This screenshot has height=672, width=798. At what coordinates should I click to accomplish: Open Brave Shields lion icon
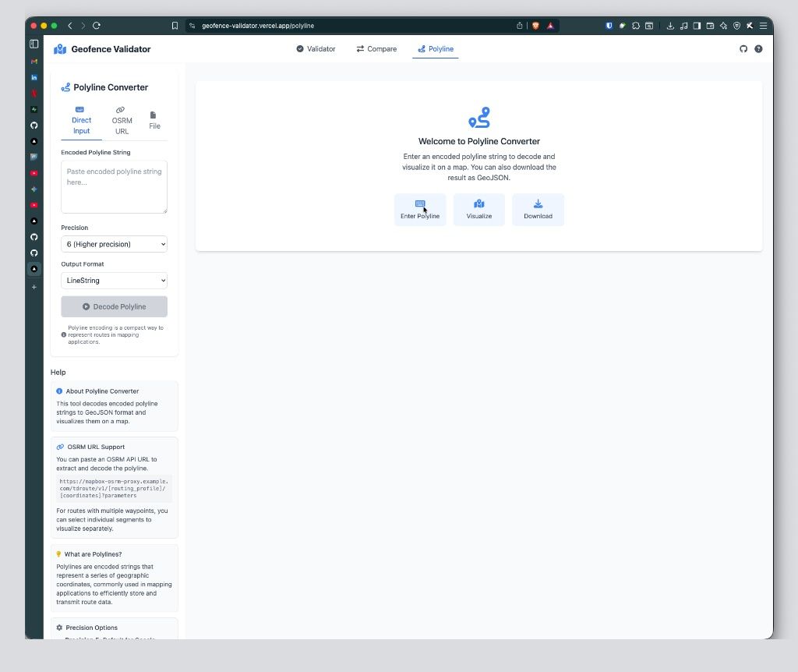tap(535, 26)
